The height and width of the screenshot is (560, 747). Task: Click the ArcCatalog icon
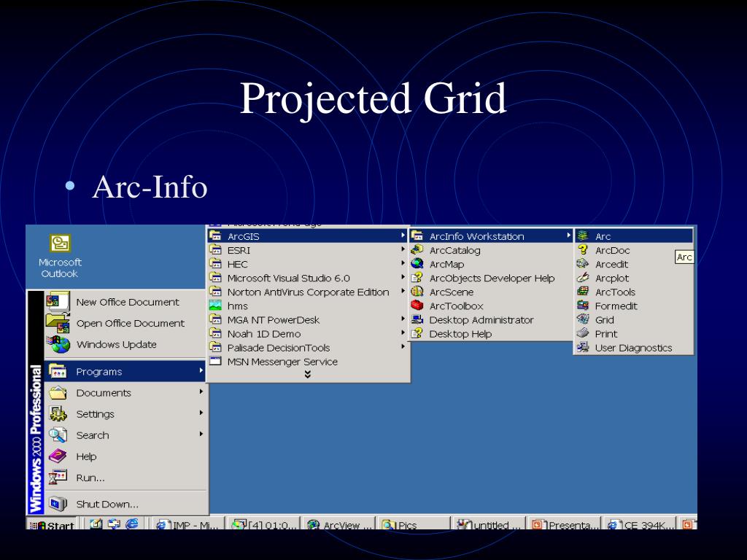[417, 249]
